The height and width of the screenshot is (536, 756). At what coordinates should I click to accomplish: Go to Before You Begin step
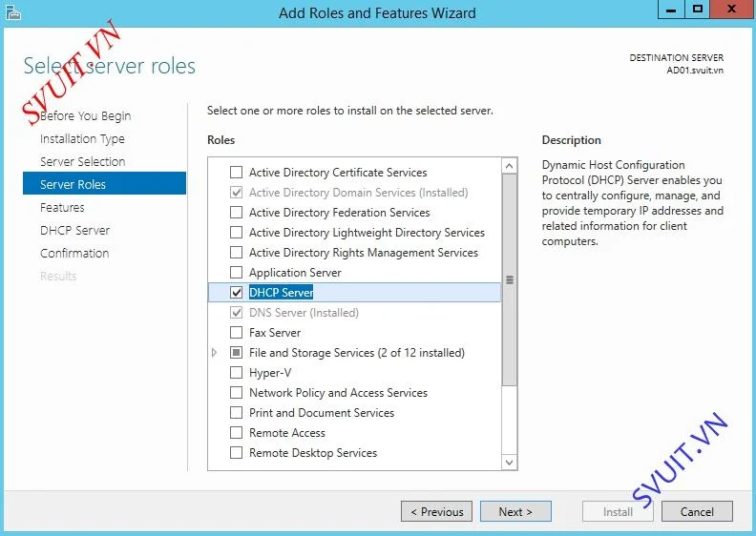point(85,116)
